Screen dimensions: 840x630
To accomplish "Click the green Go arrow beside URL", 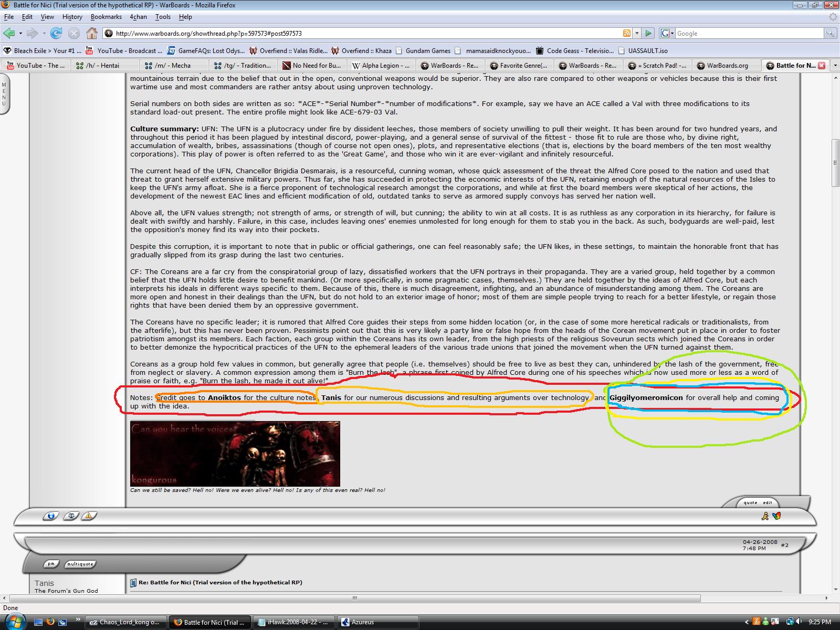I will click(x=648, y=33).
